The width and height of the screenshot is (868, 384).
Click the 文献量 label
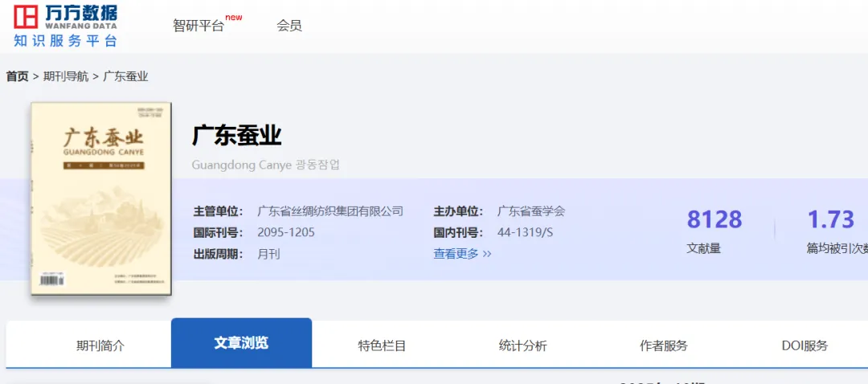click(x=703, y=248)
